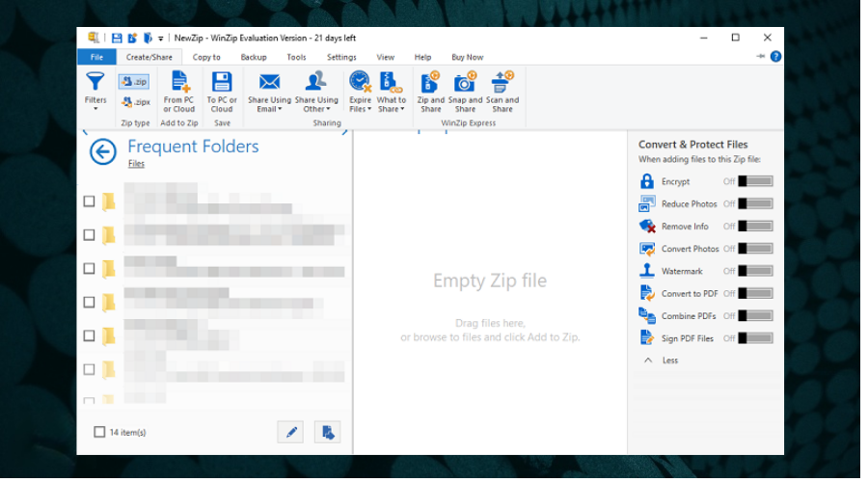The height and width of the screenshot is (482, 868).
Task: Click the Convert to PDF icon
Action: click(x=646, y=293)
